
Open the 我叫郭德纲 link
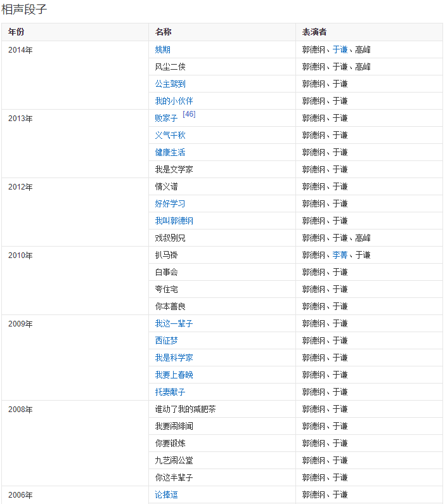(174, 221)
